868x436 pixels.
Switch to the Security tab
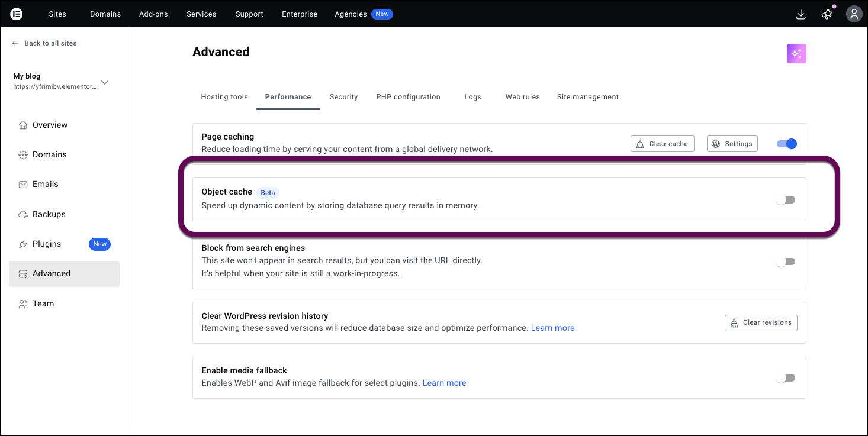343,96
